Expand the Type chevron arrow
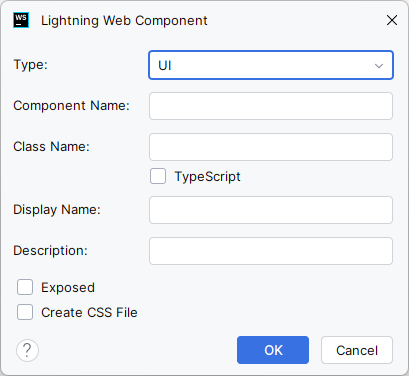This screenshot has width=409, height=376. (379, 66)
